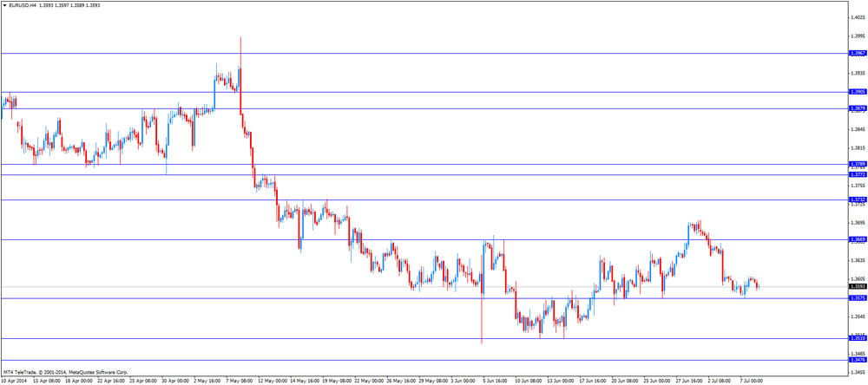Click the 1.3635 price scale value
This screenshot has width=868, height=385.
[858, 260]
